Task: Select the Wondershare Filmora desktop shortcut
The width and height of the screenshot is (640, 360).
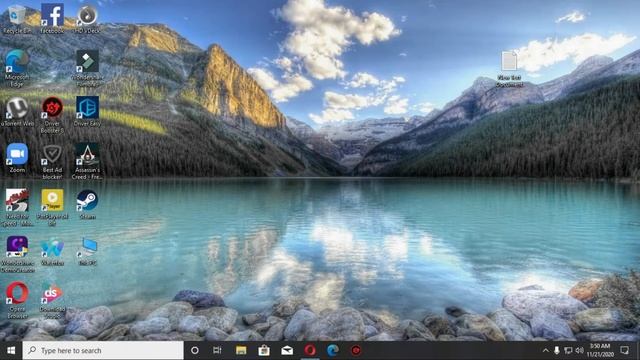Action: pyautogui.click(x=87, y=69)
